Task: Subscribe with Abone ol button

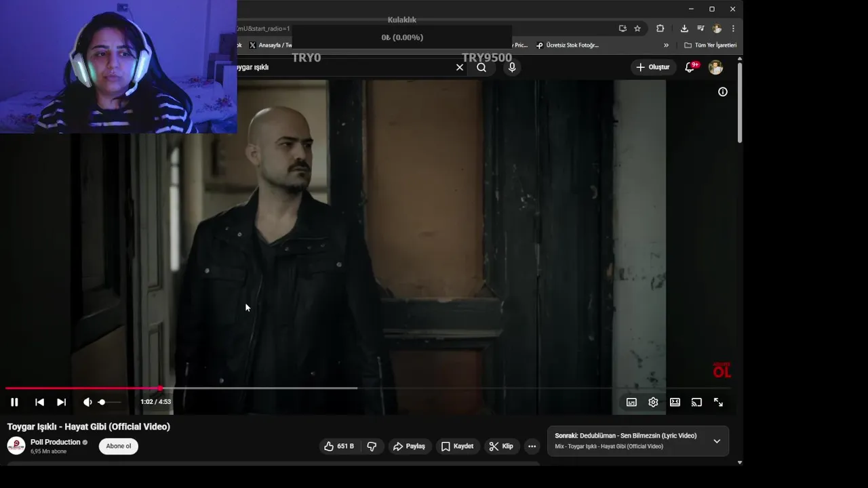Action: (119, 446)
